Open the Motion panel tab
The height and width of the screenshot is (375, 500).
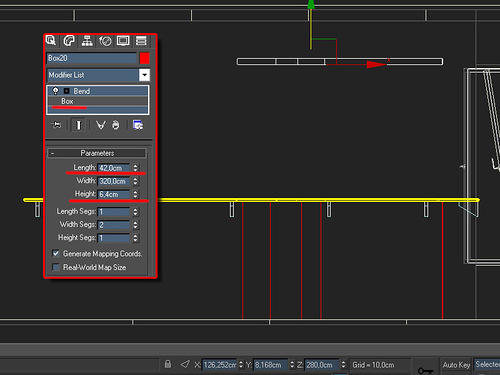(x=105, y=41)
